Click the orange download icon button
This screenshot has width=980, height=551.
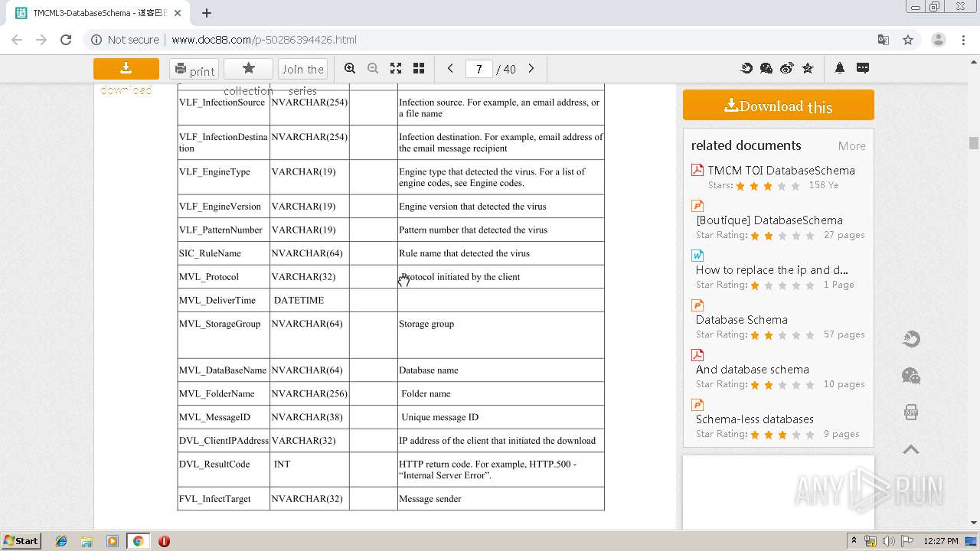click(x=126, y=69)
